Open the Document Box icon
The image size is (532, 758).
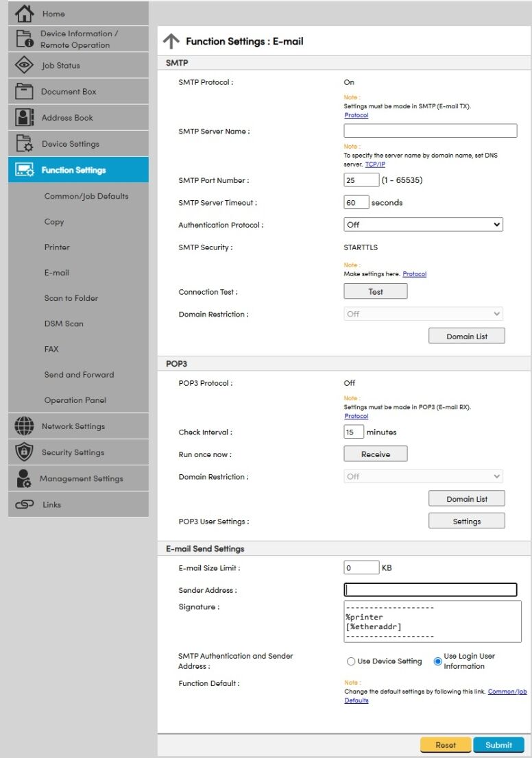pyautogui.click(x=24, y=91)
